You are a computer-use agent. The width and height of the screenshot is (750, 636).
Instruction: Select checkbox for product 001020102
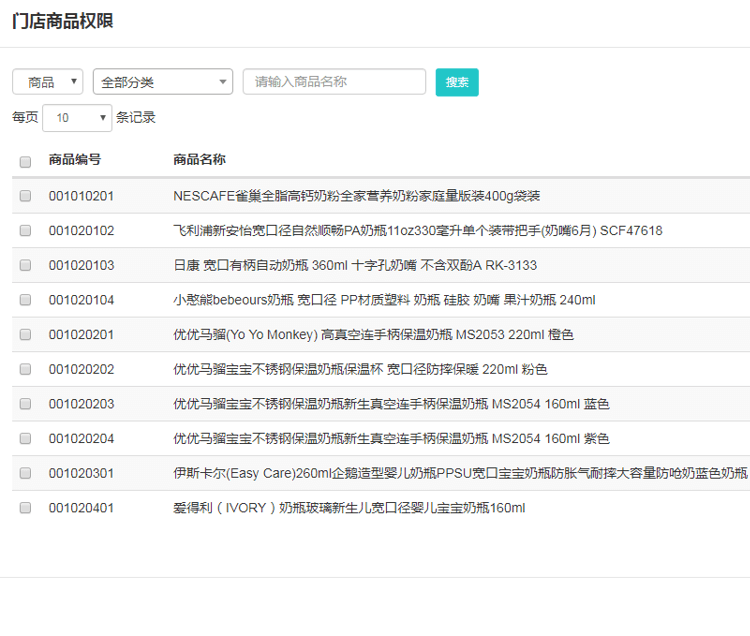[x=25, y=231]
